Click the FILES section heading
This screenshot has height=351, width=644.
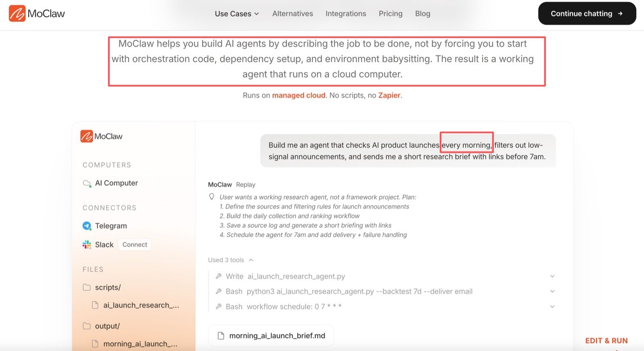(93, 269)
